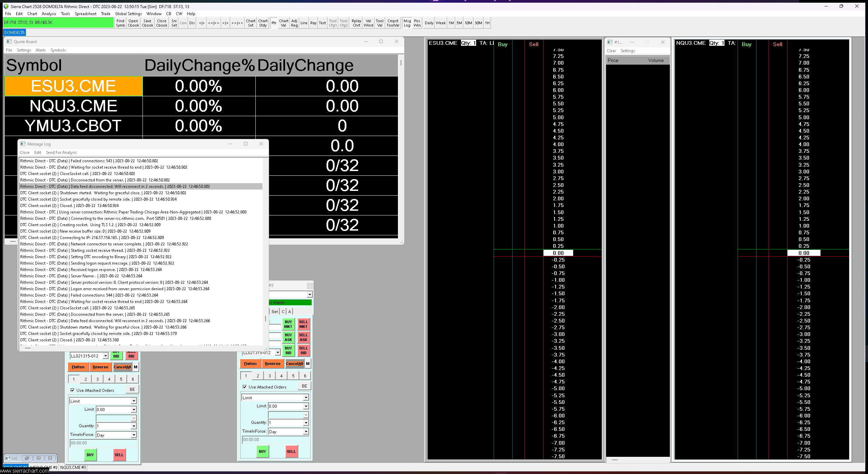
Task: Switch chart to 5M timeframe
Action: [x=459, y=23]
